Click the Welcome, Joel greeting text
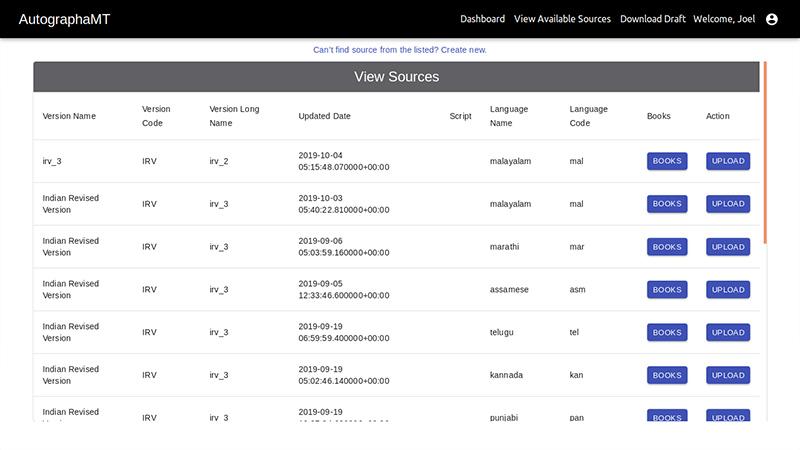 pos(723,19)
